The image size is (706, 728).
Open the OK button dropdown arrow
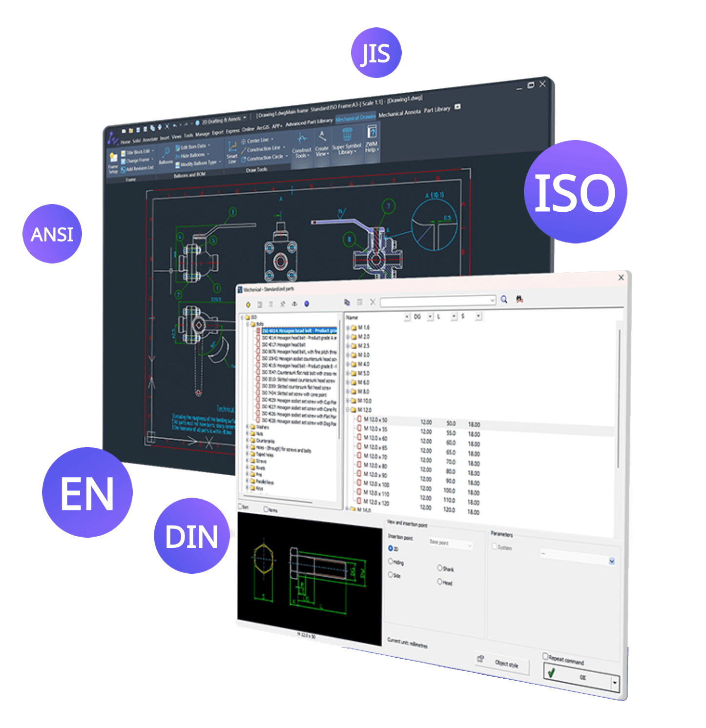pyautogui.click(x=615, y=684)
